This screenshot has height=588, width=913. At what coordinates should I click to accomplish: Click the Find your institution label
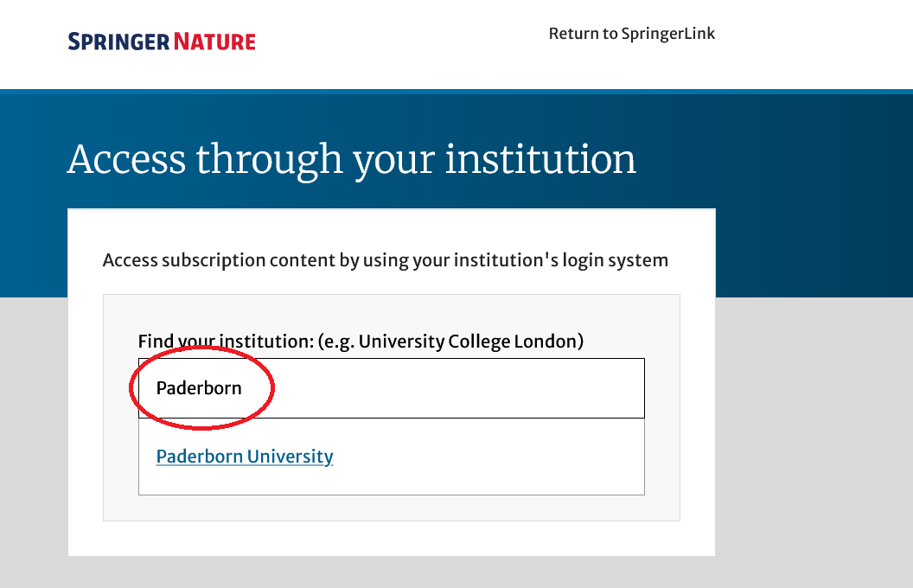click(x=226, y=342)
